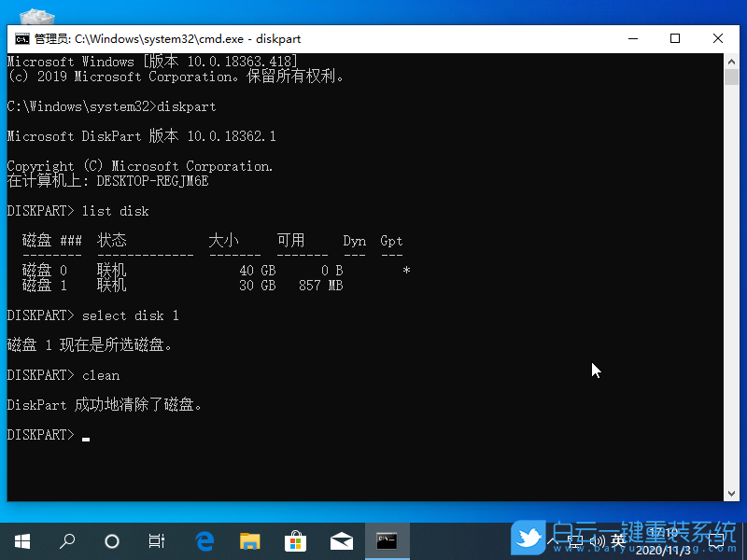The width and height of the screenshot is (747, 560).
Task: Open the Twitter taskbar icon
Action: click(529, 540)
